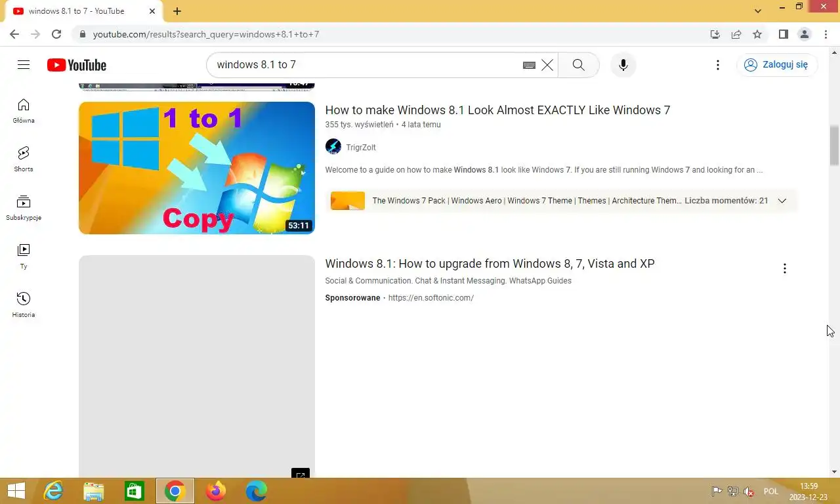
Task: Click Zaloguj się sign-in button
Action: pos(777,65)
